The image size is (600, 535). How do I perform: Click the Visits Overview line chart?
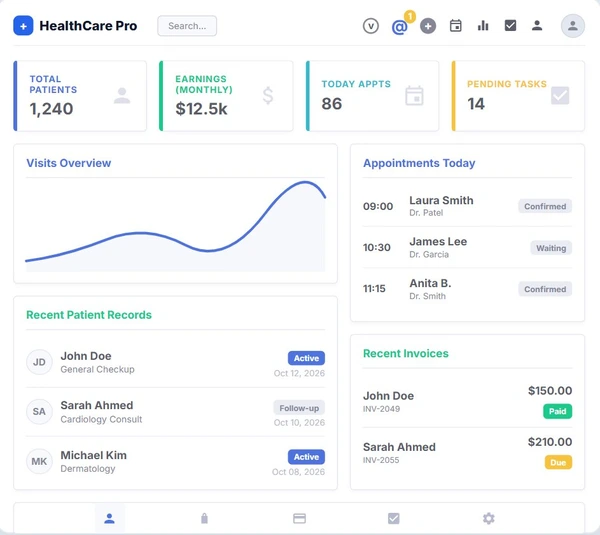[175, 226]
